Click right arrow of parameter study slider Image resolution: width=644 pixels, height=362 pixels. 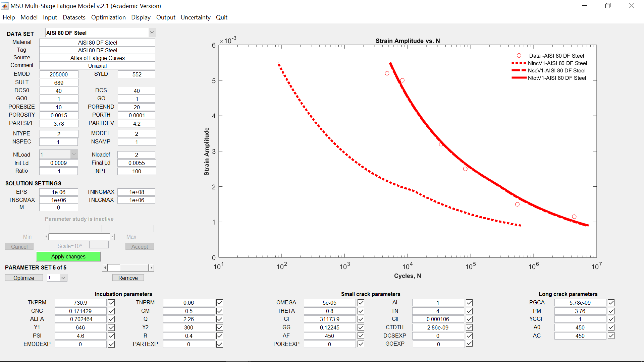pyautogui.click(x=112, y=237)
